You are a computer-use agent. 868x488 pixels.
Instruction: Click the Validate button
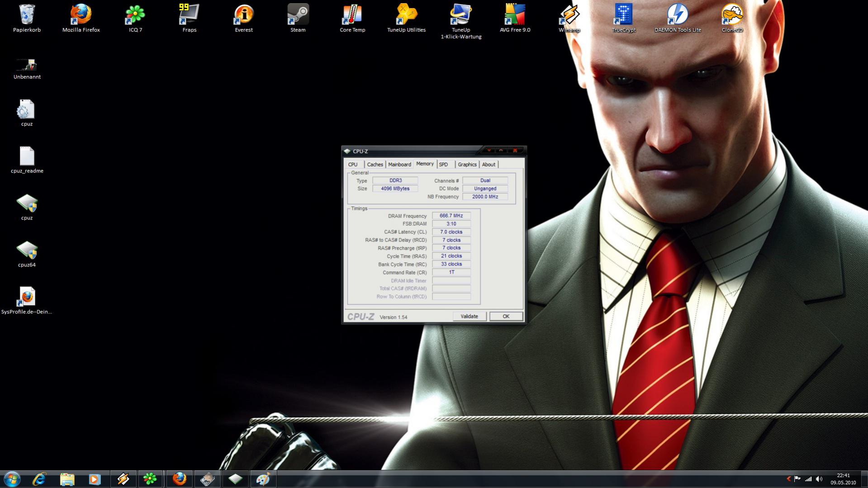coord(469,316)
